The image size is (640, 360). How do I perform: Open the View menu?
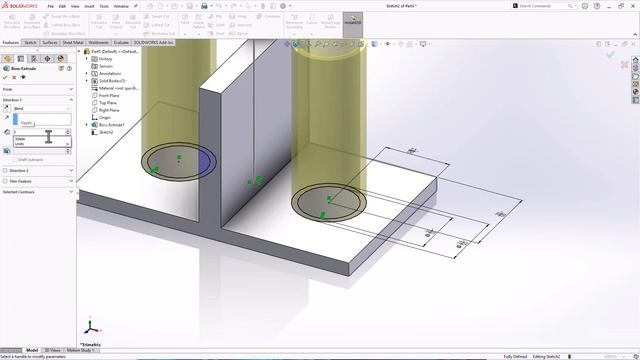click(75, 6)
